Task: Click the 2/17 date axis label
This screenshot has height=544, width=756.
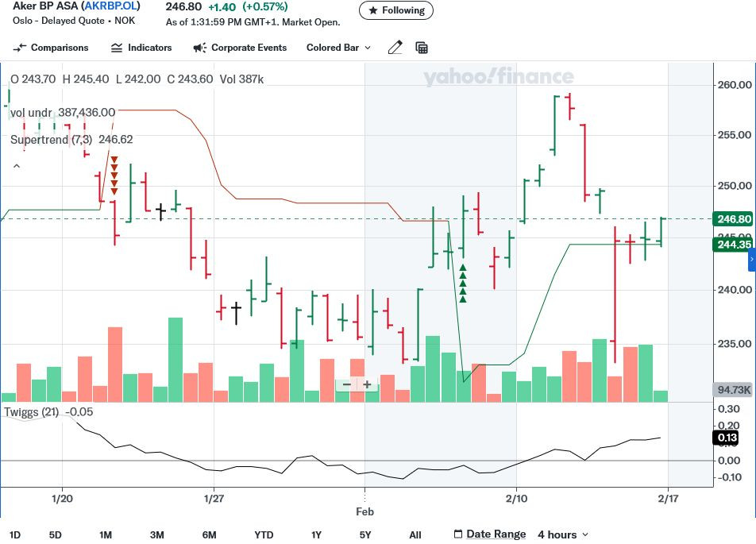Action: click(668, 499)
